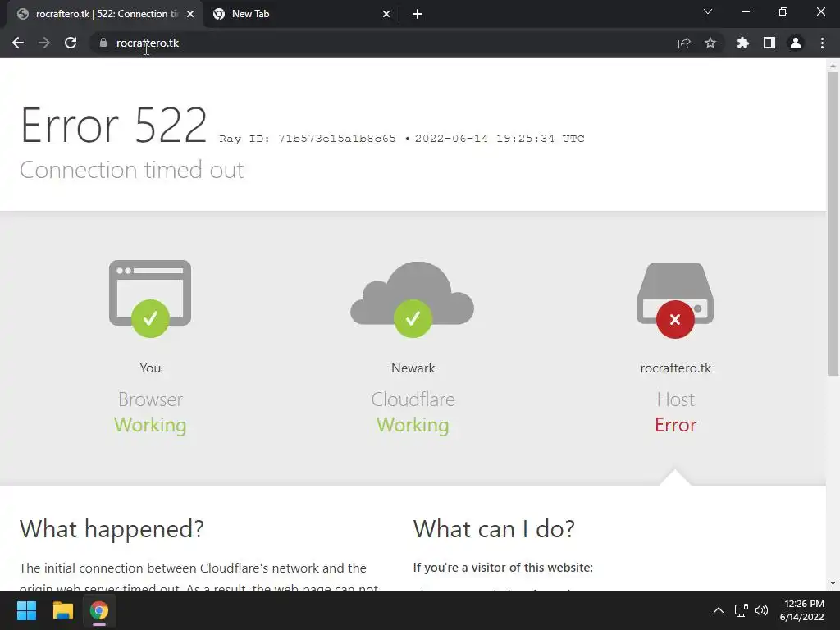Open the tab search dropdown chevron

click(x=708, y=11)
